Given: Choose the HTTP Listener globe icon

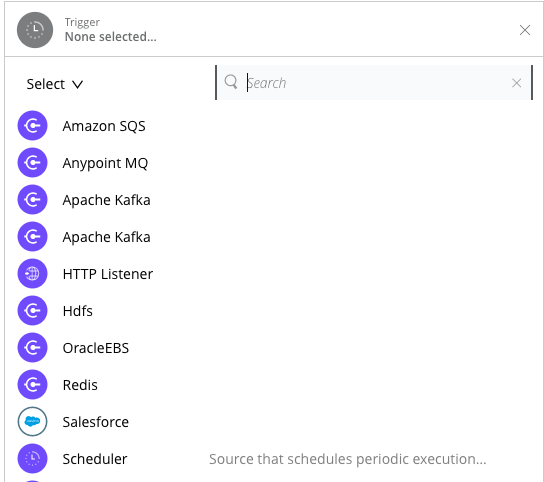Looking at the screenshot, I should click(x=32, y=273).
